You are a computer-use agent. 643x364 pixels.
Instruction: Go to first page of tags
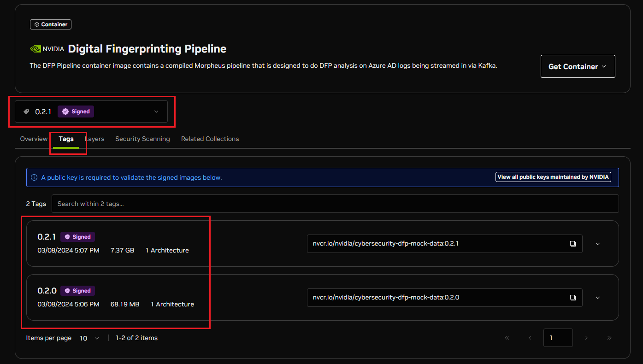[507, 338]
